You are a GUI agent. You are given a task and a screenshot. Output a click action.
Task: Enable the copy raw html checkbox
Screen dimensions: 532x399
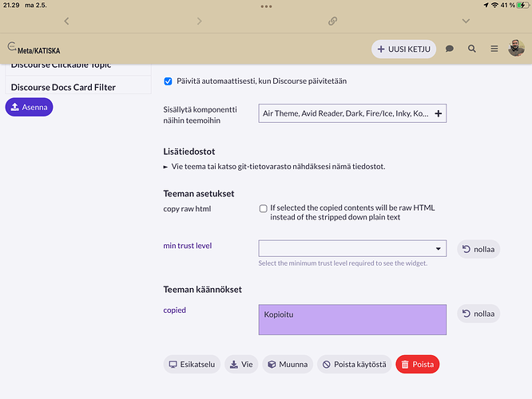pos(264,208)
